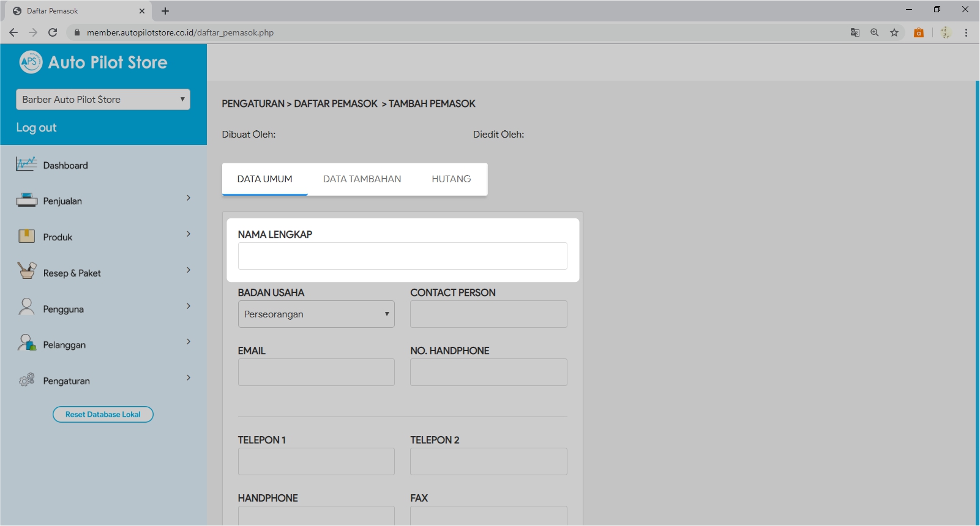The width and height of the screenshot is (980, 526).
Task: Expand the Penjualan submenu chevron
Action: [x=189, y=198]
